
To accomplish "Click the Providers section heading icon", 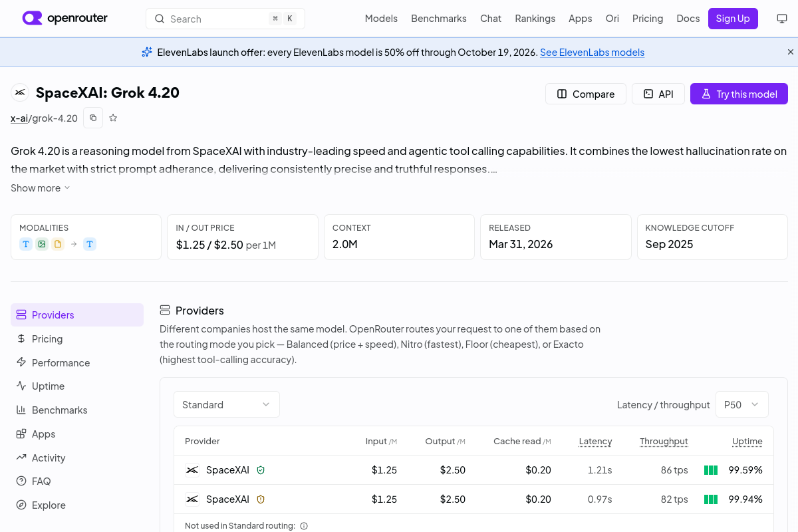I will click(x=165, y=311).
